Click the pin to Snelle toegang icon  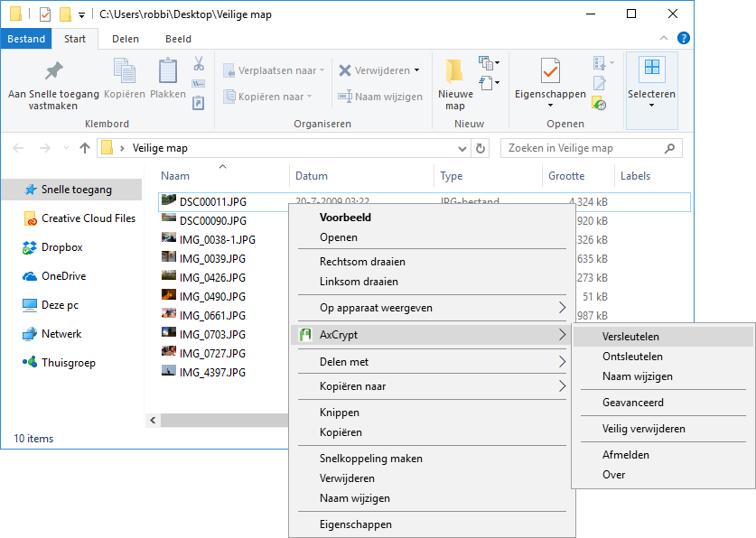click(x=54, y=71)
